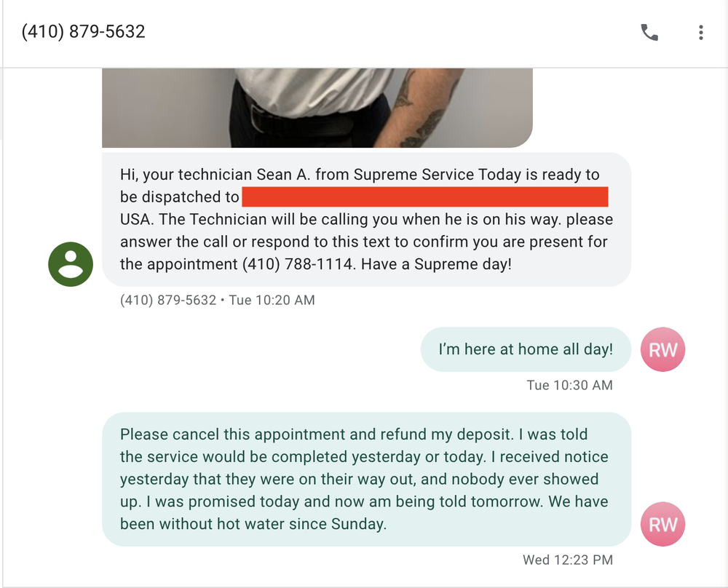728x588 pixels.
Task: Select the "I'm here at home all day!" bubble
Action: 526,349
